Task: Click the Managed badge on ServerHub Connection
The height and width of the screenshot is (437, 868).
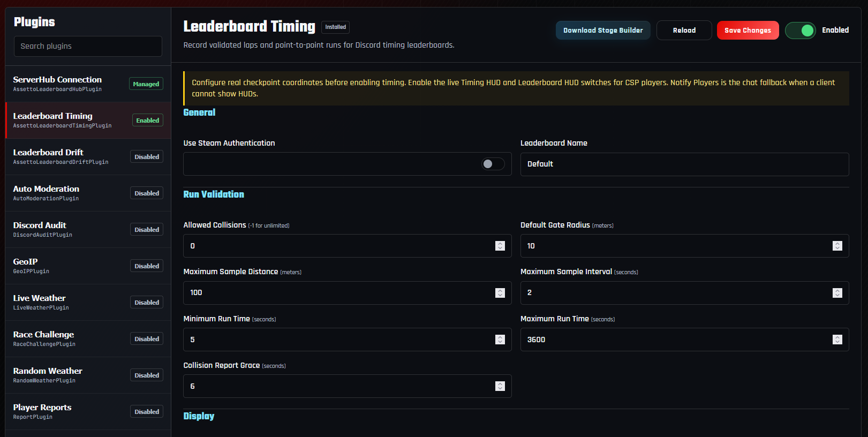Action: click(x=146, y=84)
